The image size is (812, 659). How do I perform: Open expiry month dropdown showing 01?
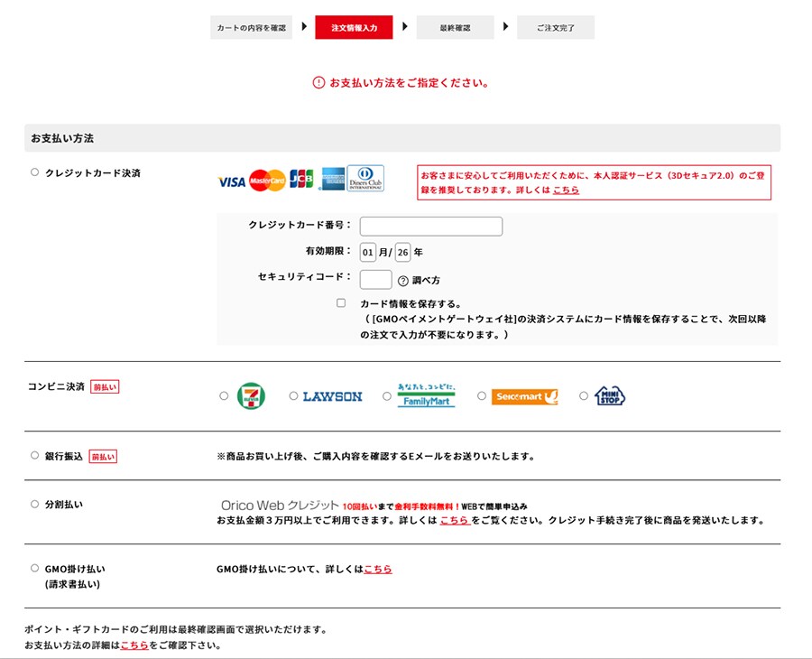click(x=368, y=252)
